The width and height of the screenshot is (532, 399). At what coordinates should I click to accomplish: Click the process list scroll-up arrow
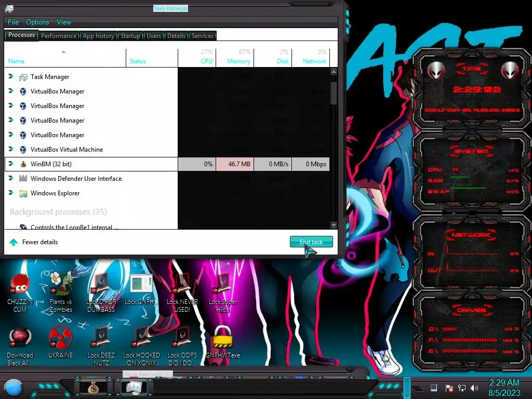coord(334,72)
